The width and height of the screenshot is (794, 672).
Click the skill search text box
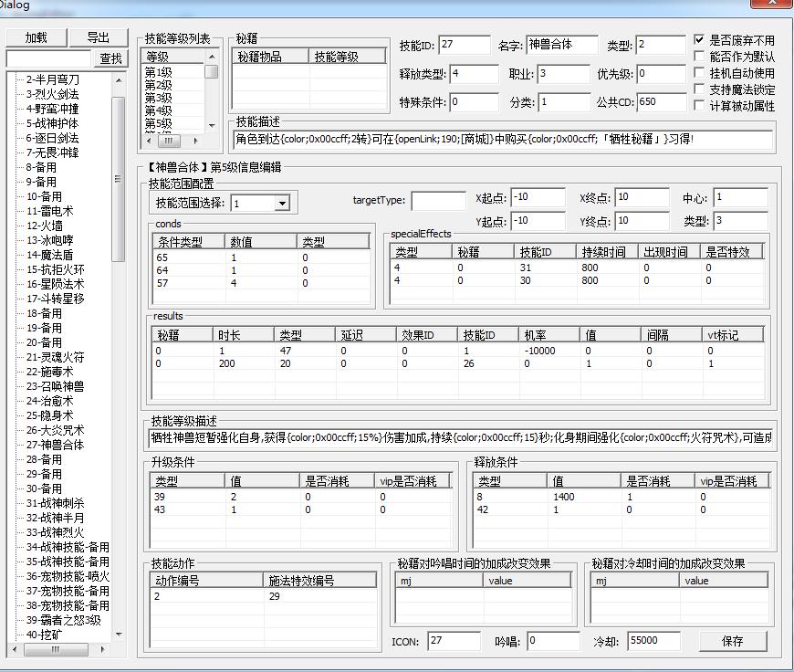point(49,58)
